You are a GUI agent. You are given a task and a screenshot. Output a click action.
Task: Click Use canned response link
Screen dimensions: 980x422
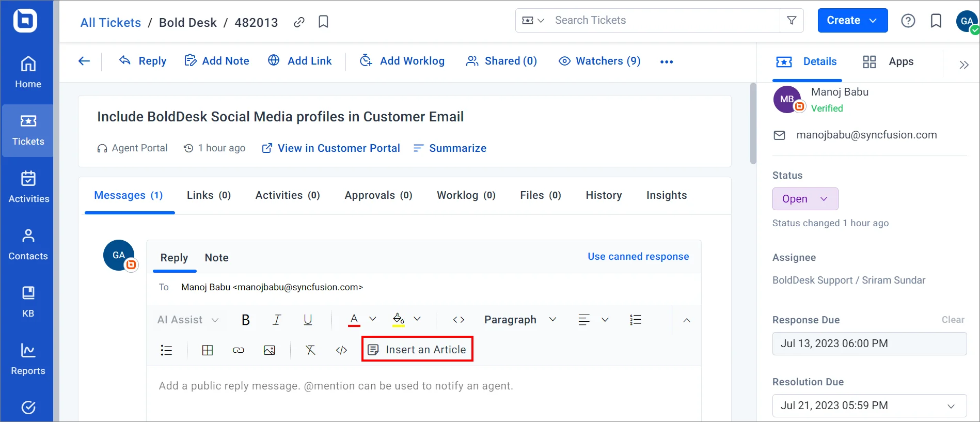point(638,257)
